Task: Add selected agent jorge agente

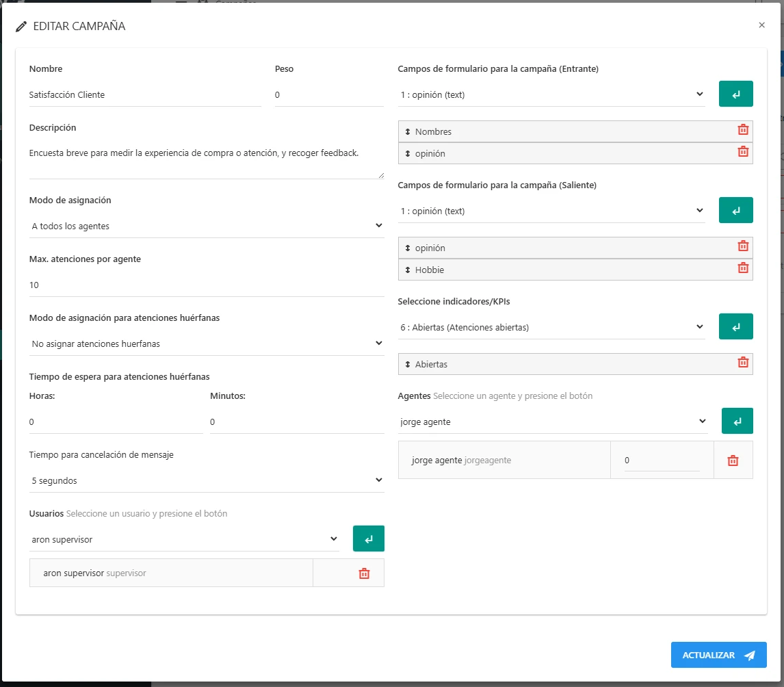Action: coord(737,422)
